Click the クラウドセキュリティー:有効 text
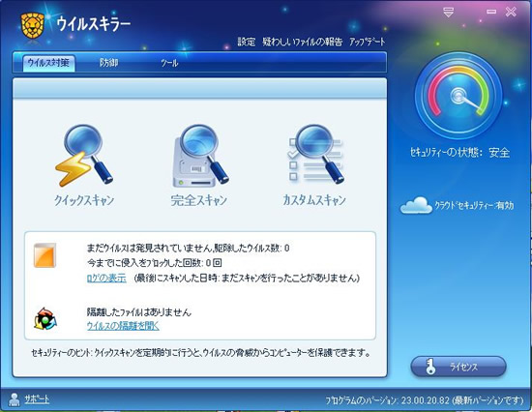This screenshot has width=532, height=412. [x=474, y=205]
